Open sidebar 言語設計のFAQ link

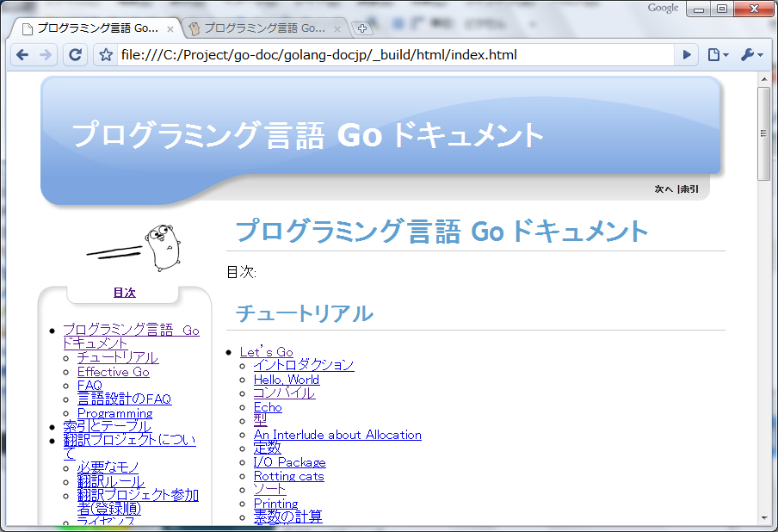pyautogui.click(x=125, y=399)
